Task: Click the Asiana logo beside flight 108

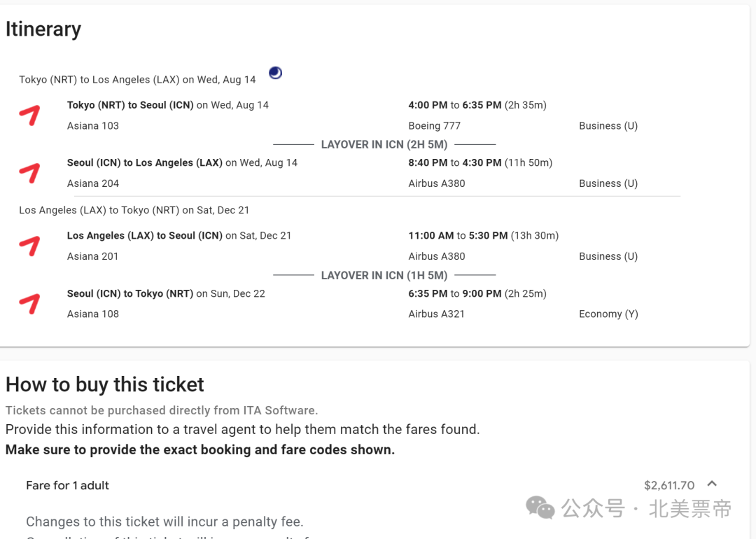Action: point(29,303)
